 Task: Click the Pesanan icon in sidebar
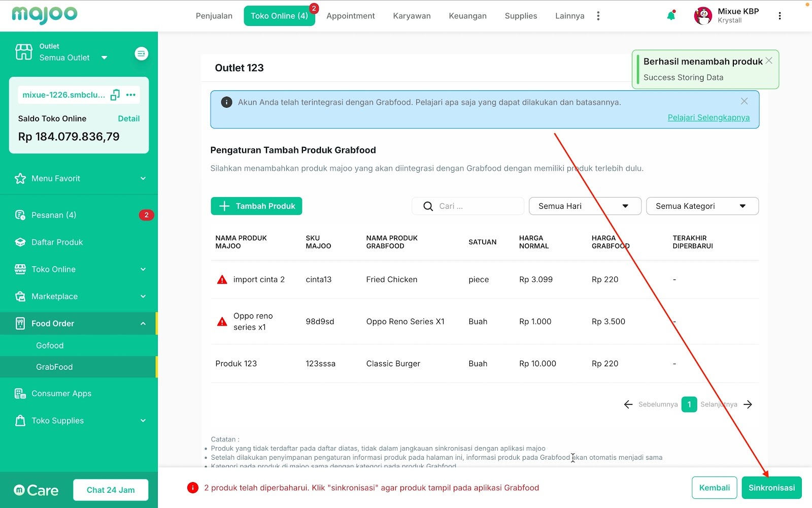tap(20, 215)
